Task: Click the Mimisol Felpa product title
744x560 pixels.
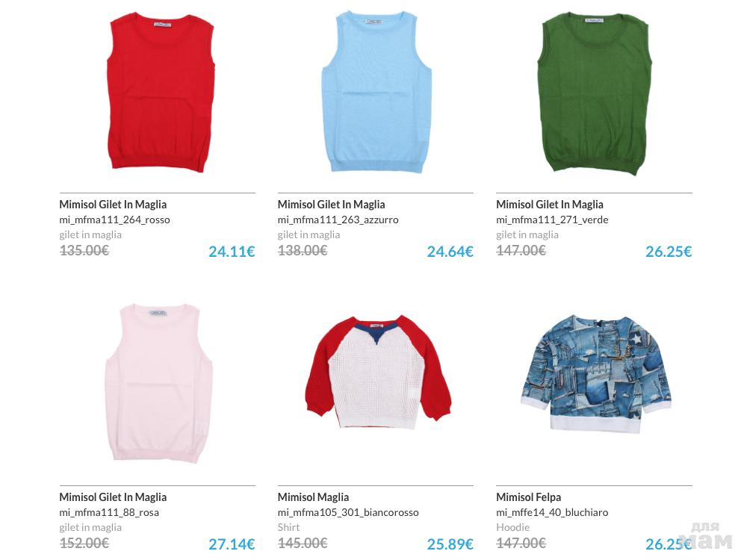Action: coord(529,497)
